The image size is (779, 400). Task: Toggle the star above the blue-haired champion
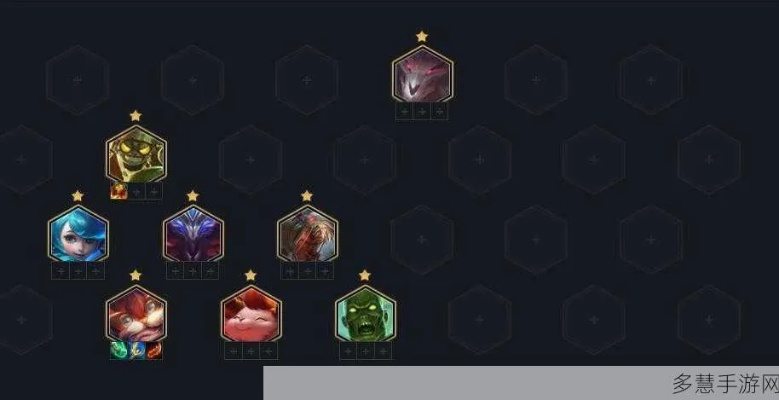coord(78,196)
